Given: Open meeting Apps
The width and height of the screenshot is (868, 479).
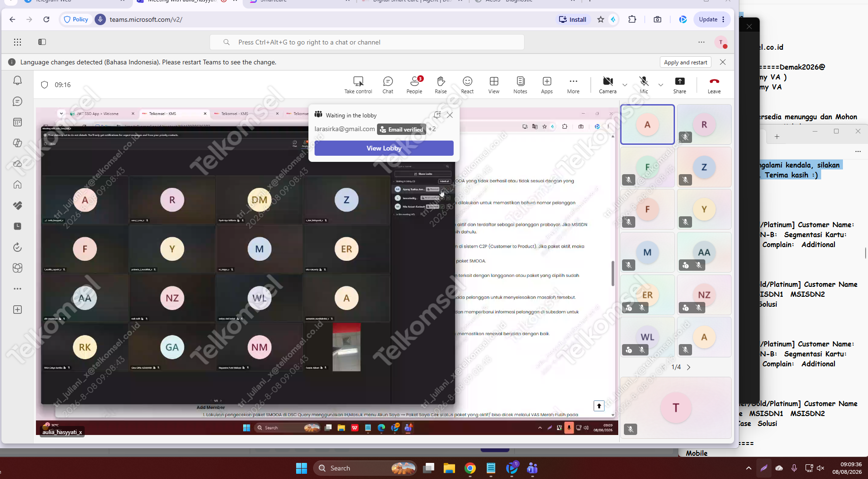Looking at the screenshot, I should pyautogui.click(x=547, y=85).
